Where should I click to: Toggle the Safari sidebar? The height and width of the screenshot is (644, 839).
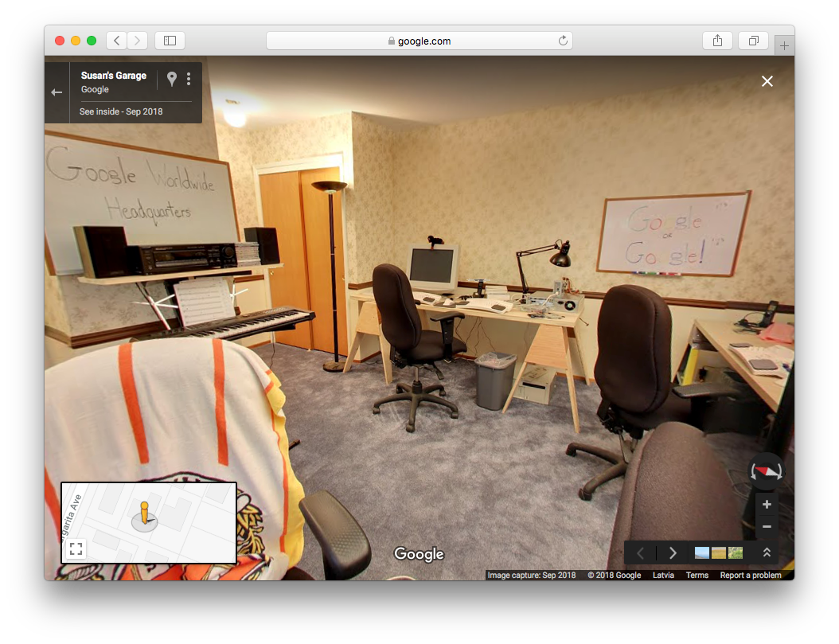point(170,41)
